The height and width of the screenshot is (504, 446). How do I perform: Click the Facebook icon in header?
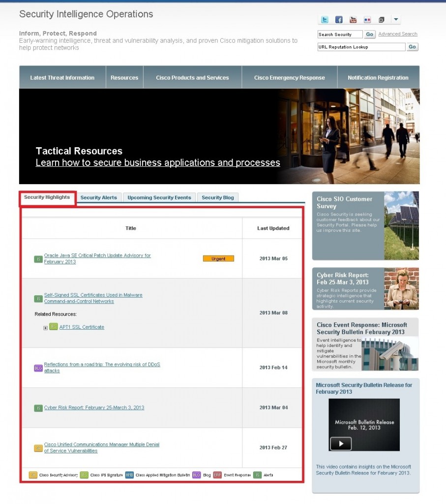[x=339, y=20]
